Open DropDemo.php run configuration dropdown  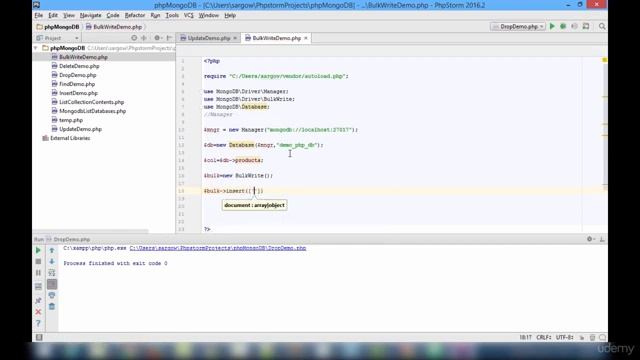(518, 27)
